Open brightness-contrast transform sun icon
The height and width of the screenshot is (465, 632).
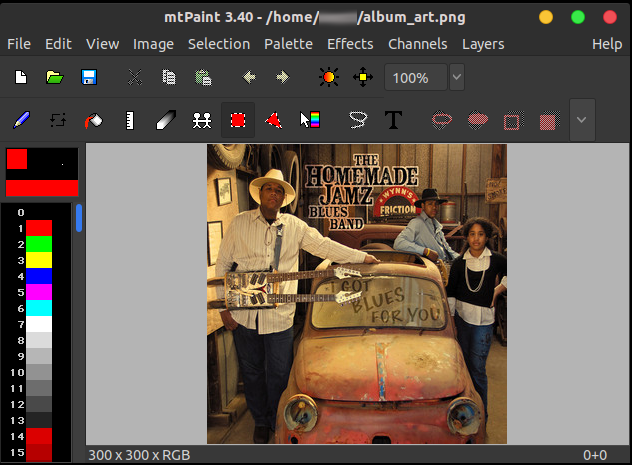[x=329, y=77]
